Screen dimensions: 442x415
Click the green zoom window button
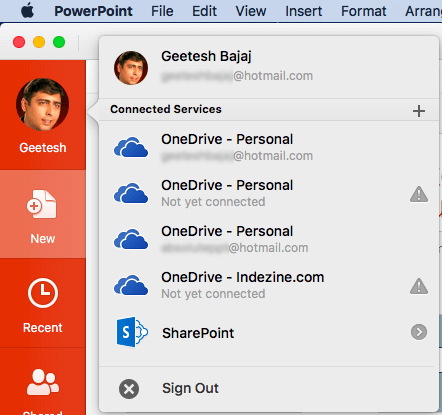point(59,42)
